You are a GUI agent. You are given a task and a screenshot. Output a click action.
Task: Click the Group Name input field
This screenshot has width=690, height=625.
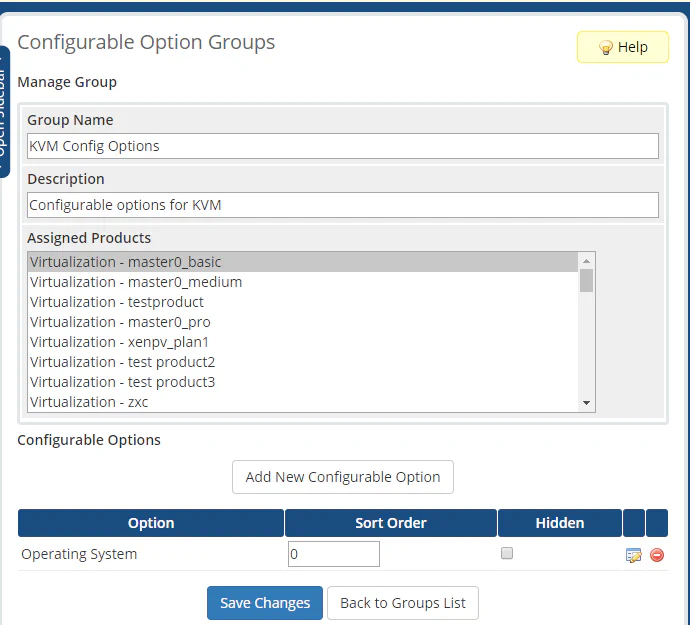(343, 146)
